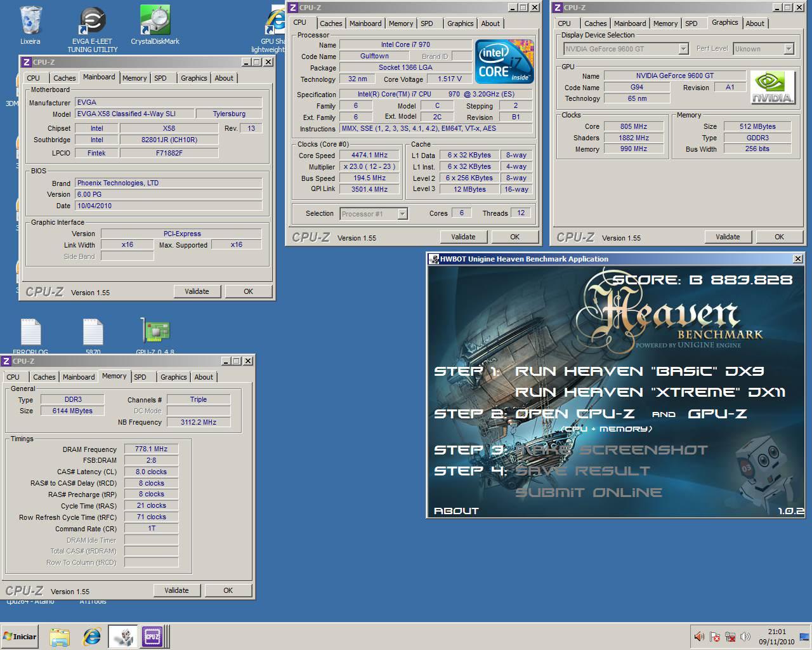The width and height of the screenshot is (812, 650).
Task: Select Memory tab in the CPU window
Action: (401, 23)
